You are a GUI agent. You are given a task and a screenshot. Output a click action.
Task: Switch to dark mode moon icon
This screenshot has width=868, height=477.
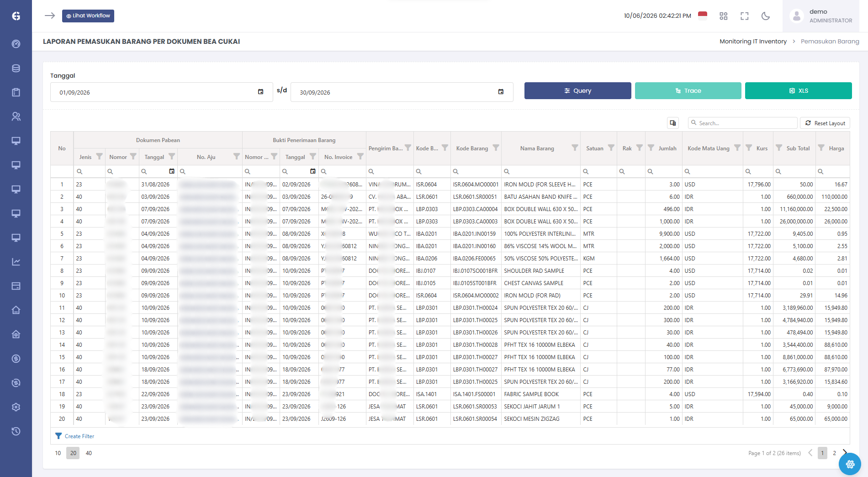point(766,16)
